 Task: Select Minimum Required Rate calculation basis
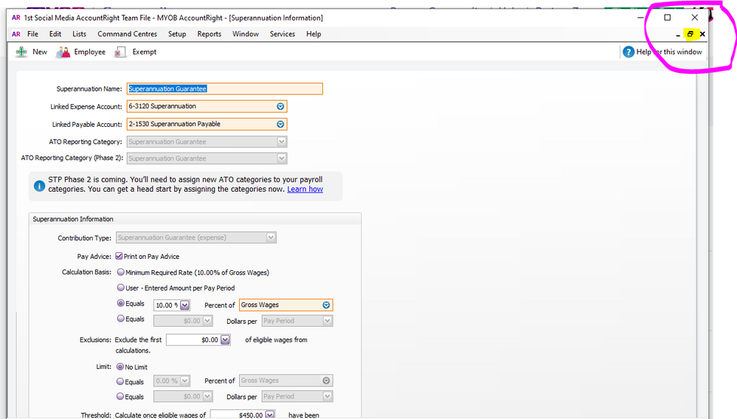(121, 271)
